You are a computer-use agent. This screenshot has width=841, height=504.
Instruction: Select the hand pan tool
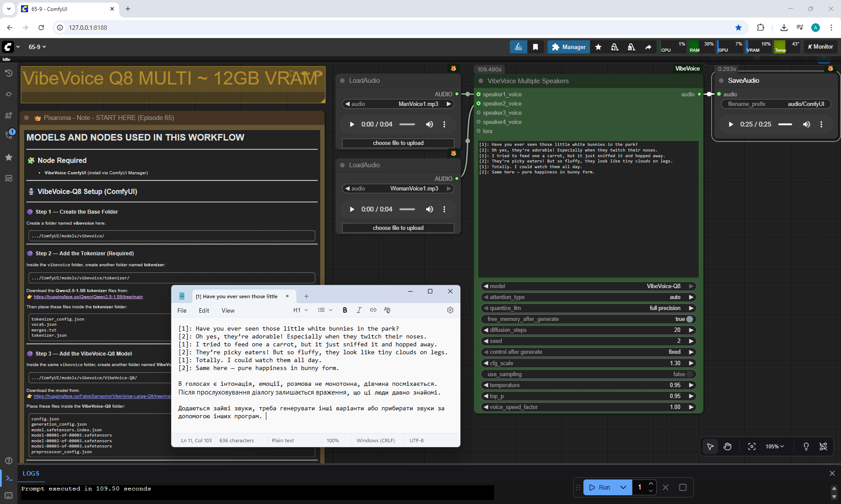728,446
